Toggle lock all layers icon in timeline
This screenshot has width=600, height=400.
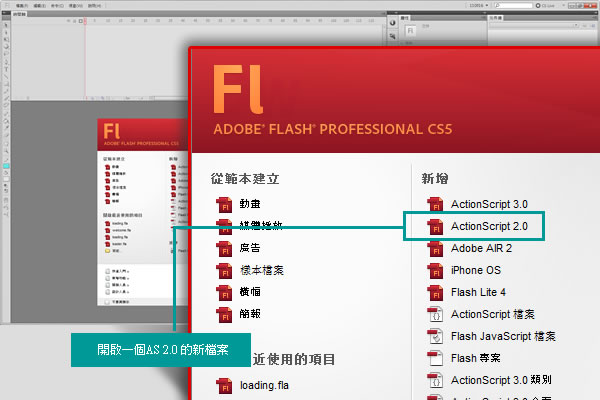pos(74,21)
